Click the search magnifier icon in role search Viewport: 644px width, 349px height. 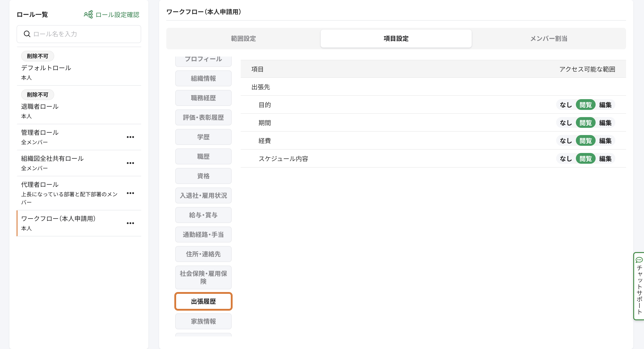pyautogui.click(x=27, y=34)
